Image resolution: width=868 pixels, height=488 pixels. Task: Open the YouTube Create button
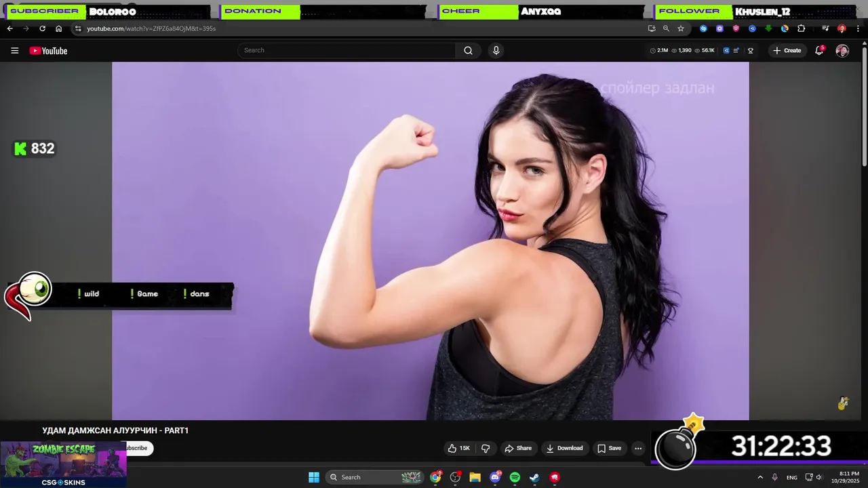[787, 50]
